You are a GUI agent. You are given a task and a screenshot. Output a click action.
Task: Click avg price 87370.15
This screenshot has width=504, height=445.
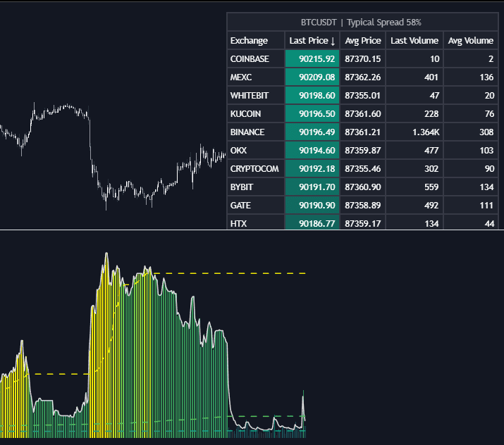(x=363, y=58)
